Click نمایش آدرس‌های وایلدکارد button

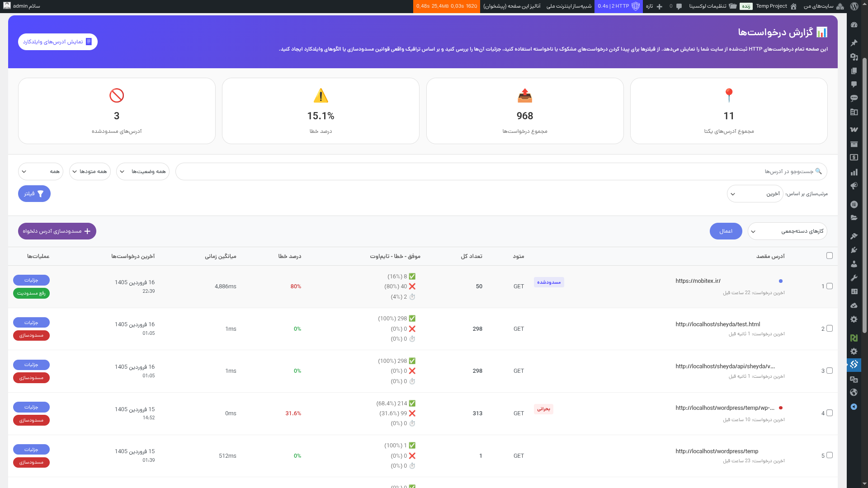coord(58,42)
